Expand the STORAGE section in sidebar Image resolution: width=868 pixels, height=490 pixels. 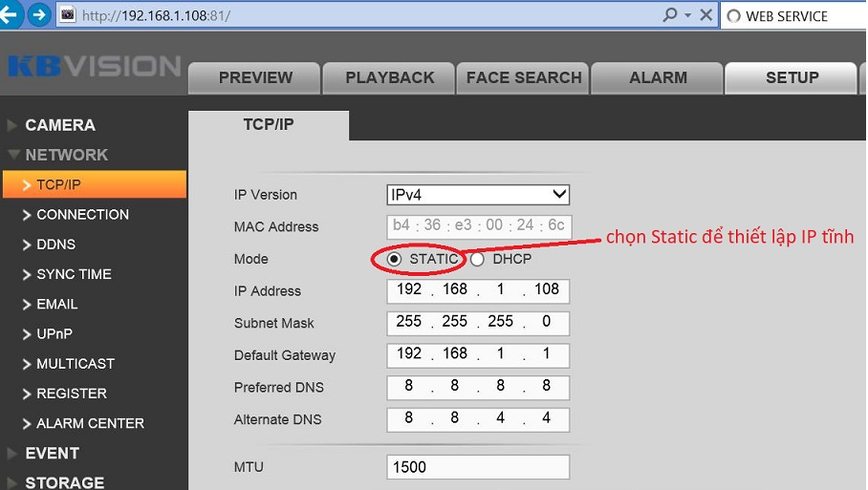(x=64, y=482)
